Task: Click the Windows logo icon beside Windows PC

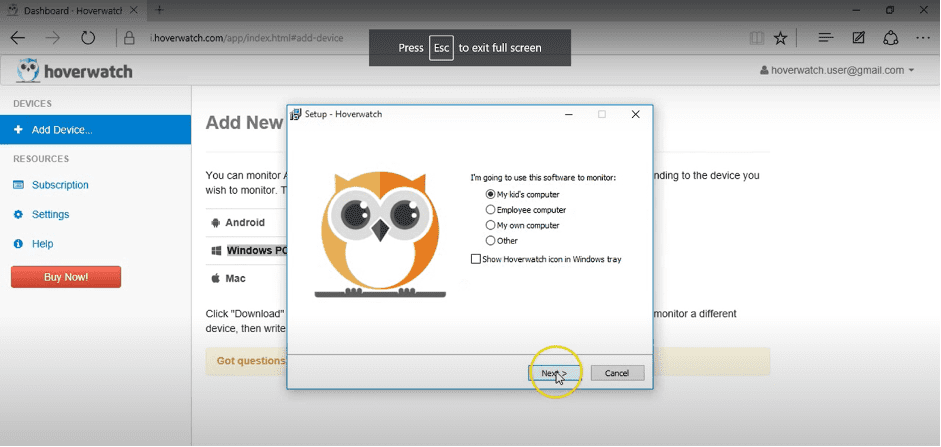Action: [x=216, y=251]
